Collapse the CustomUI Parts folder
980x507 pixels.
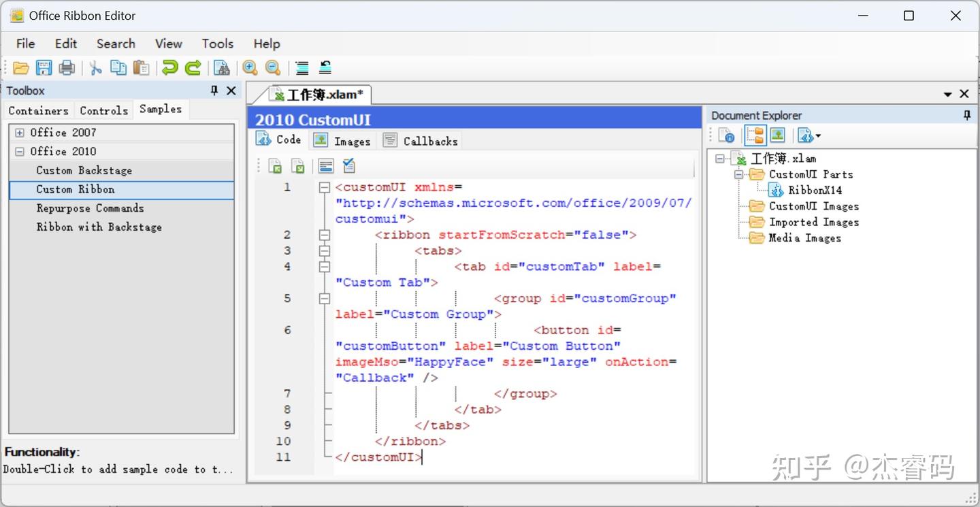[739, 174]
